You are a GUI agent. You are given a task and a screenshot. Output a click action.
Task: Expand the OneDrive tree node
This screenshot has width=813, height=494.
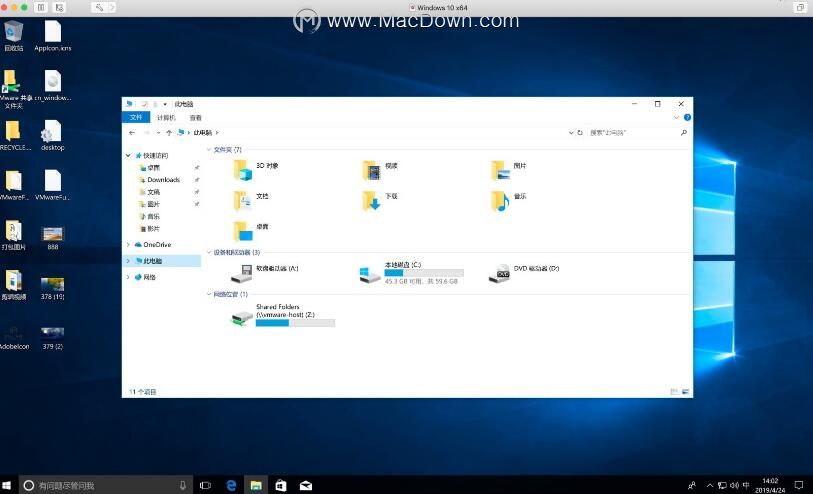click(128, 245)
